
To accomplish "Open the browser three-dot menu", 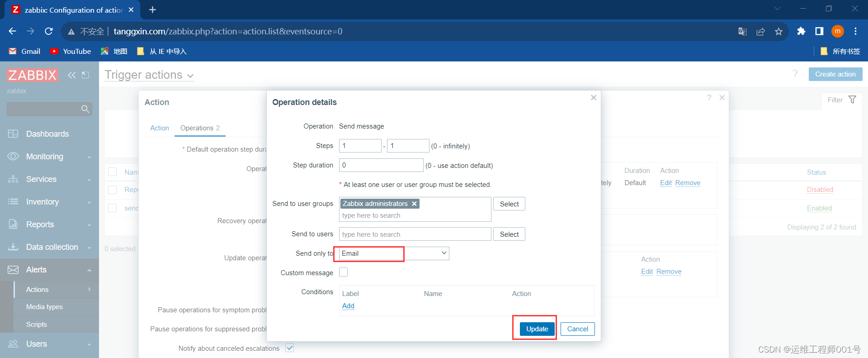I will coord(855,31).
